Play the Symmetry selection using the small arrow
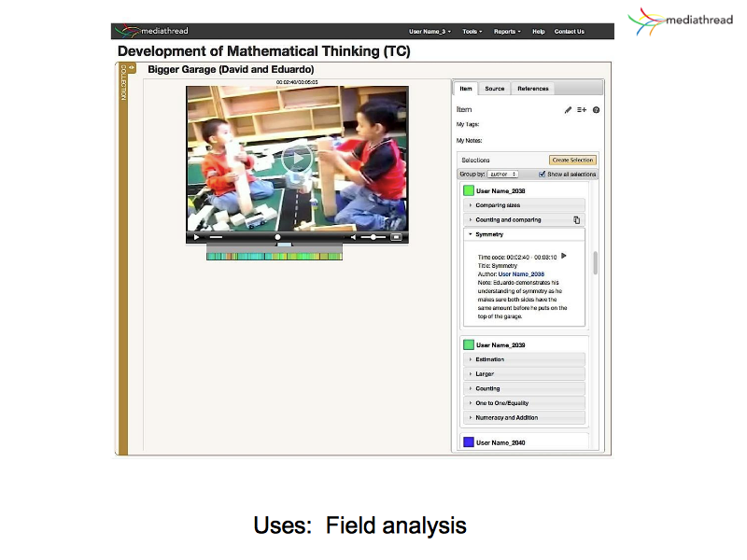Screen dimensions: 747x560 [x=564, y=256]
